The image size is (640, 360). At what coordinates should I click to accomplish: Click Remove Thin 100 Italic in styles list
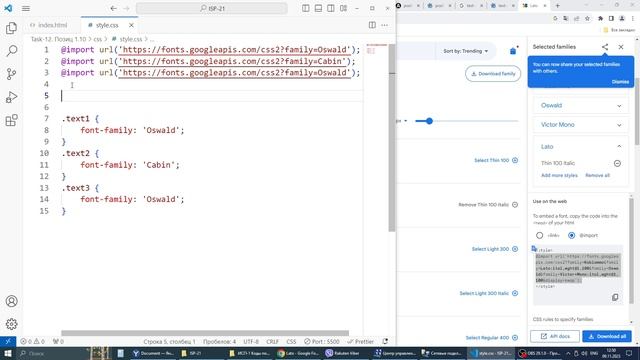[x=488, y=204]
